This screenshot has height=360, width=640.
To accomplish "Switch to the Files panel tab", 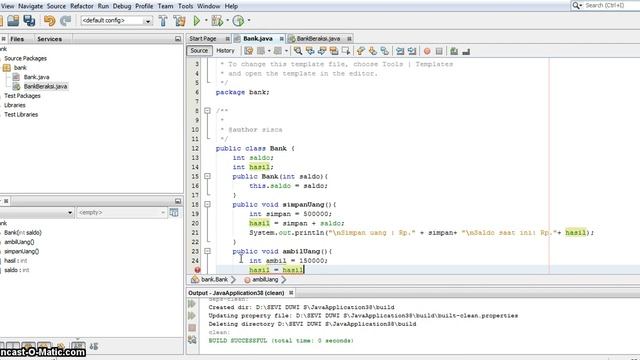I will tap(17, 39).
